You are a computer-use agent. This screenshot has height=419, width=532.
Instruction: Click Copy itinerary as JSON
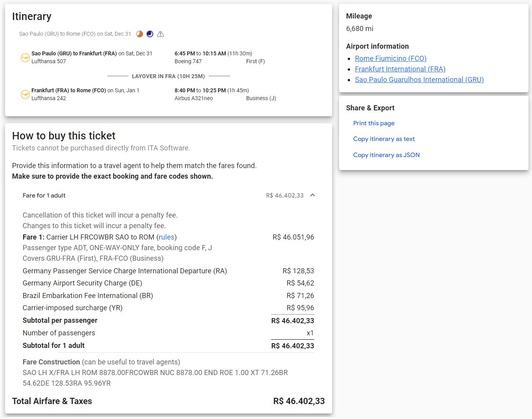(x=386, y=155)
